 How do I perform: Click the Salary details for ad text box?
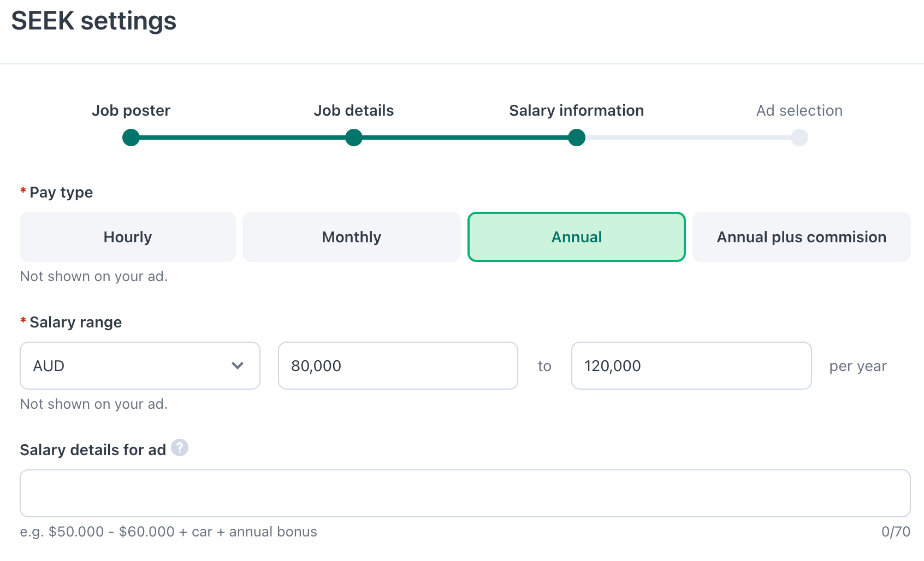click(x=465, y=493)
